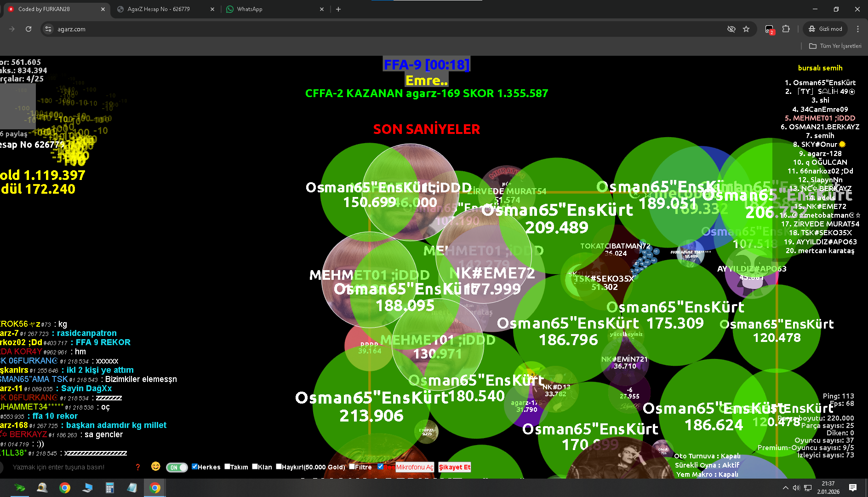Open the smiley emoji picker in chat
This screenshot has width=868, height=497.
(x=156, y=467)
